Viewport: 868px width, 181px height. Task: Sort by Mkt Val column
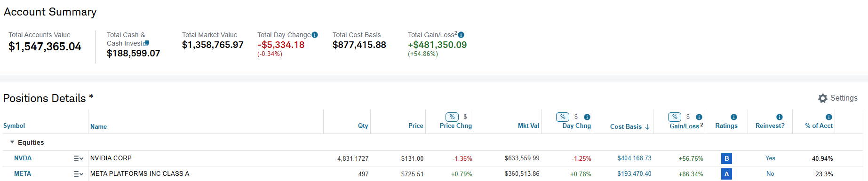pos(528,126)
